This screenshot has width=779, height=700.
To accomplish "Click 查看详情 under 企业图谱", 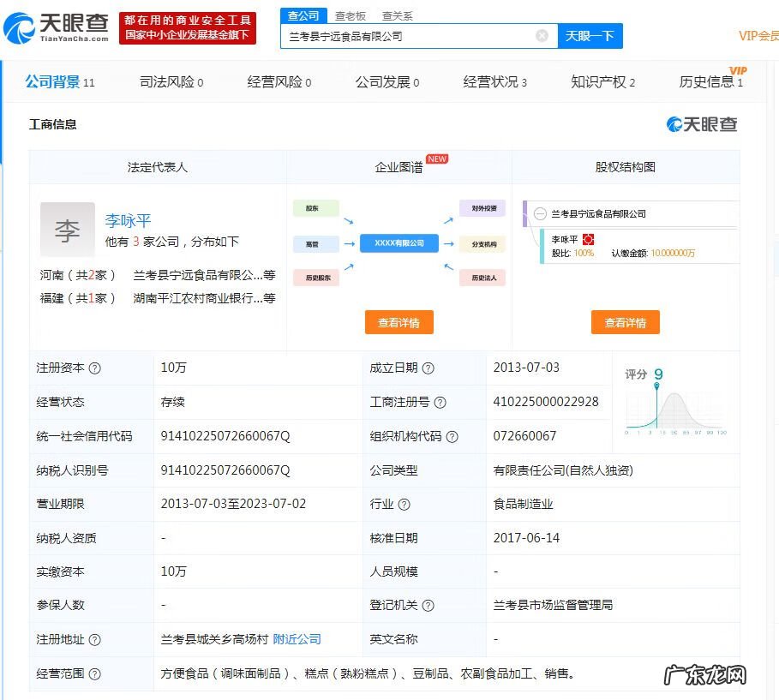I will 399,323.
